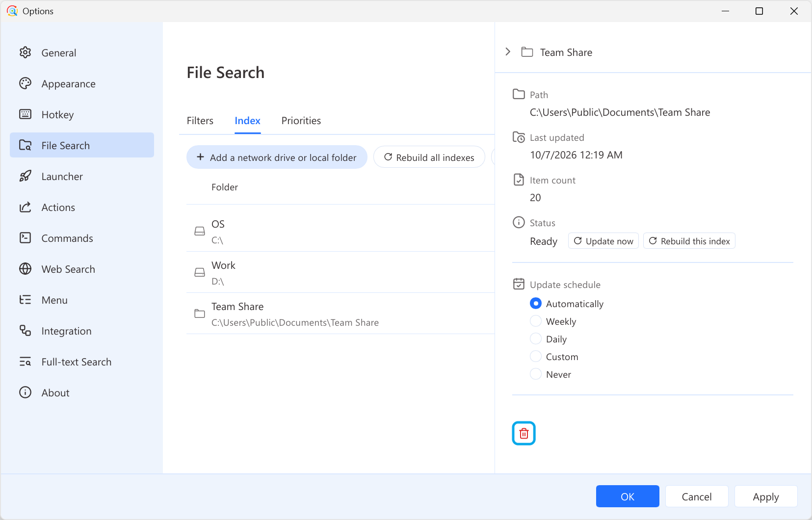
Task: Select the Team Share row path text
Action: click(295, 322)
